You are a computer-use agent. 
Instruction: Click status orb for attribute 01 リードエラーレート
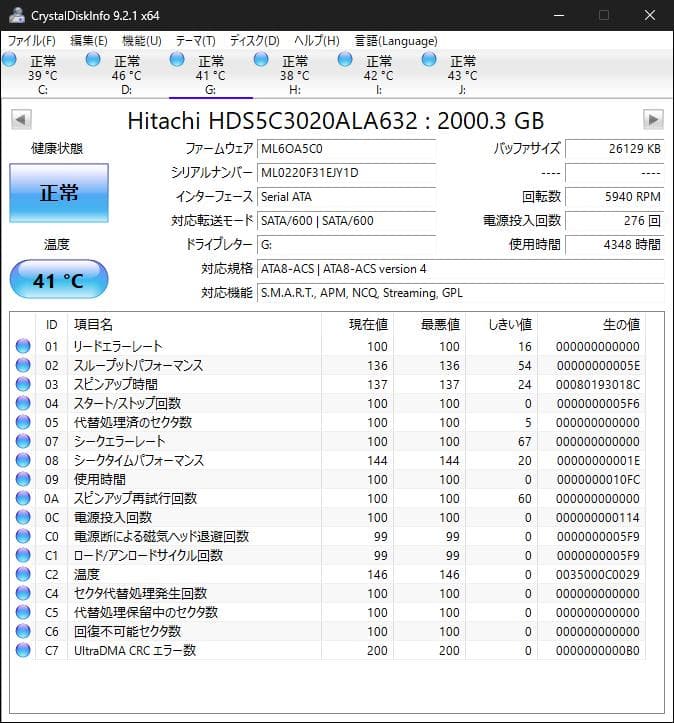(23, 346)
